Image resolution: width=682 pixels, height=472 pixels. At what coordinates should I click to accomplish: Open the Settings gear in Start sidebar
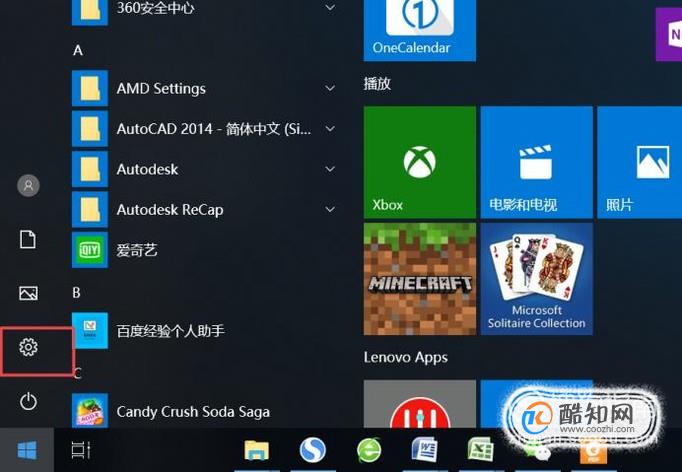(28, 347)
